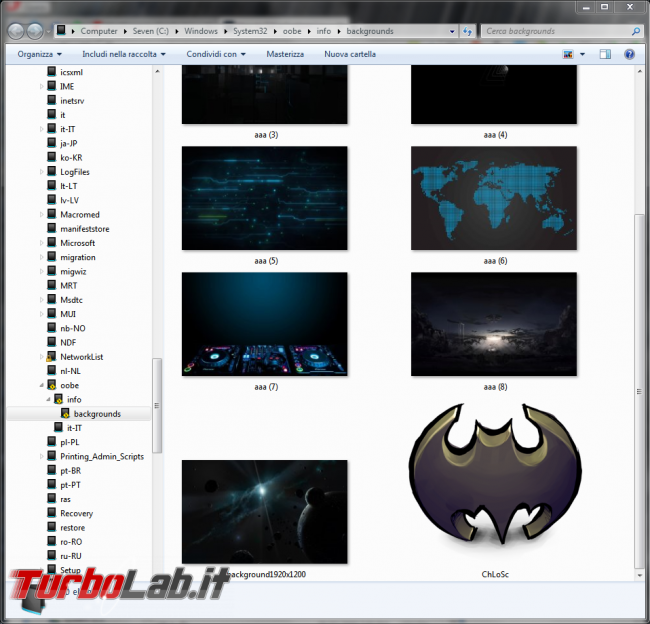Click the Macromed folder icon

click(51, 214)
